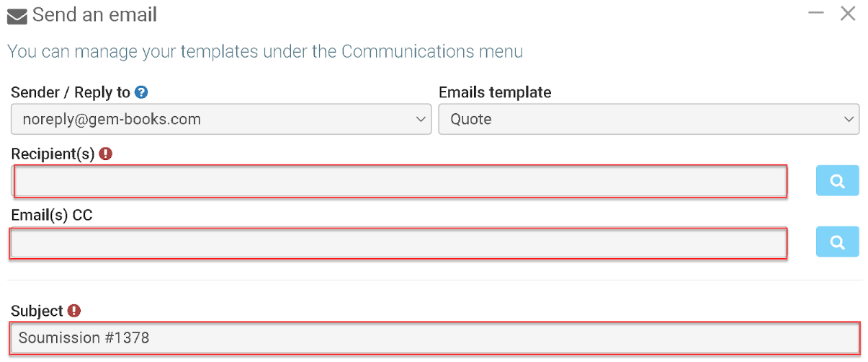Click into the Subject field containing Soumission #1378
The width and height of the screenshot is (868, 362).
click(x=434, y=337)
